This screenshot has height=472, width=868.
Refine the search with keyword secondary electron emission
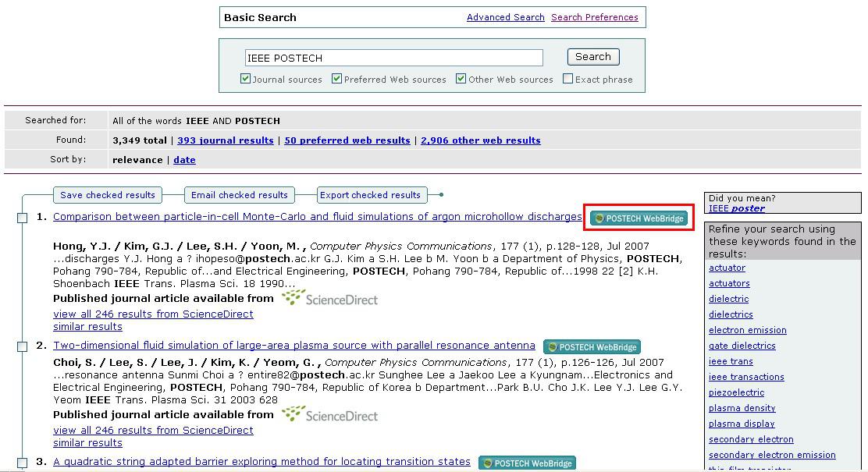[772, 455]
